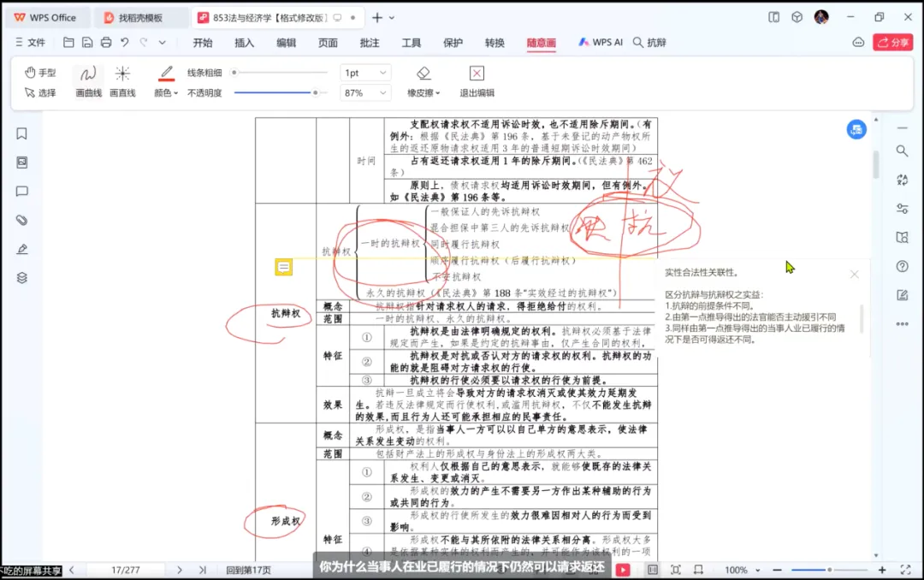Open the cloud sync icon
This screenshot has width=924, height=580.
pos(859,43)
